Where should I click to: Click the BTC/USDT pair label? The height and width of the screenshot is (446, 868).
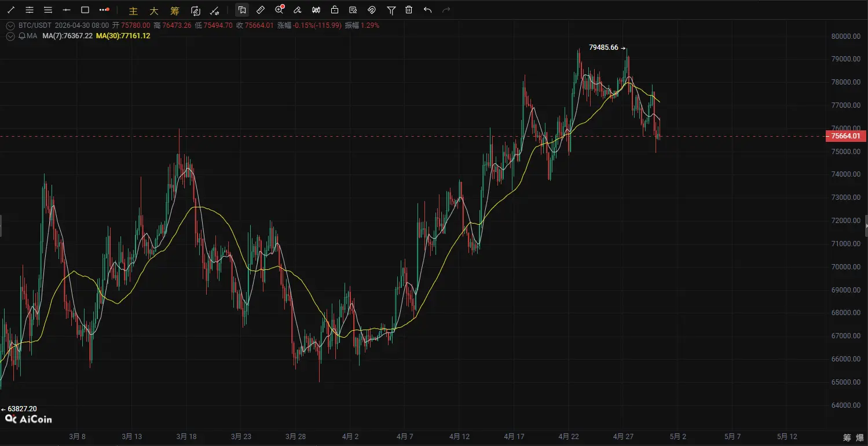[34, 25]
